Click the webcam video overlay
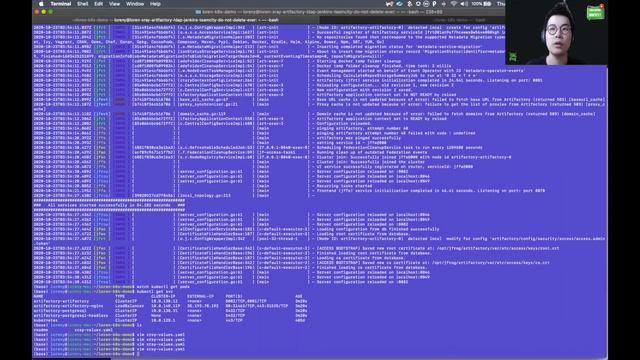The height and width of the screenshot is (360, 640). tap(556, 33)
